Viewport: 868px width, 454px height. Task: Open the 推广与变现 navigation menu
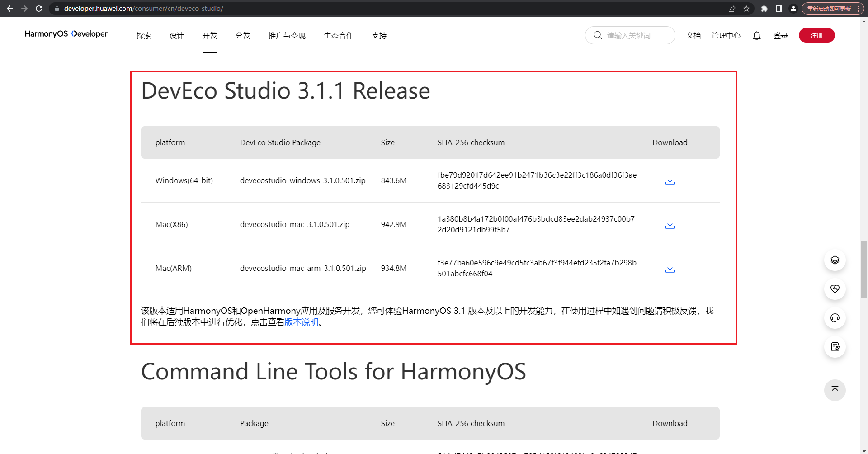(x=287, y=36)
